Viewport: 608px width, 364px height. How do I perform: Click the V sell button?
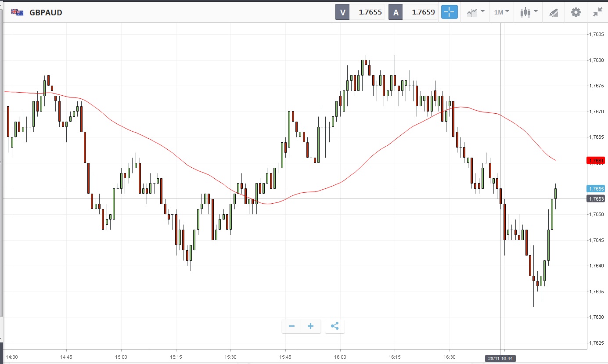pyautogui.click(x=342, y=12)
